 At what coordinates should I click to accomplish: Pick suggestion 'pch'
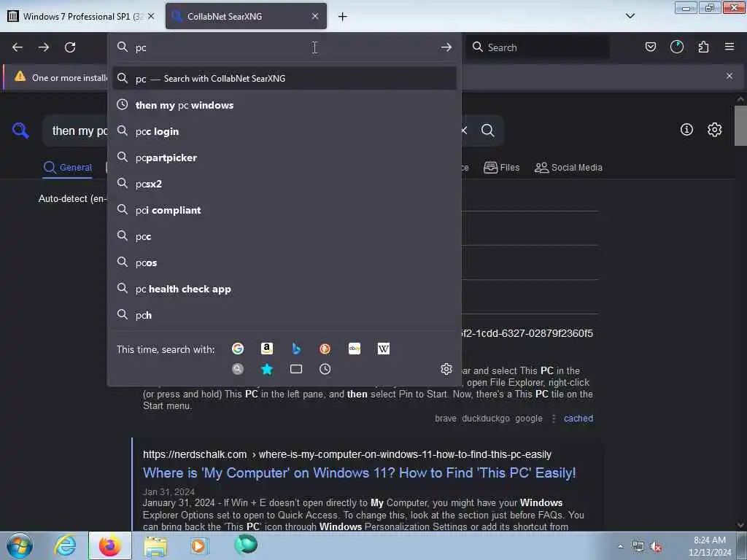285,315
